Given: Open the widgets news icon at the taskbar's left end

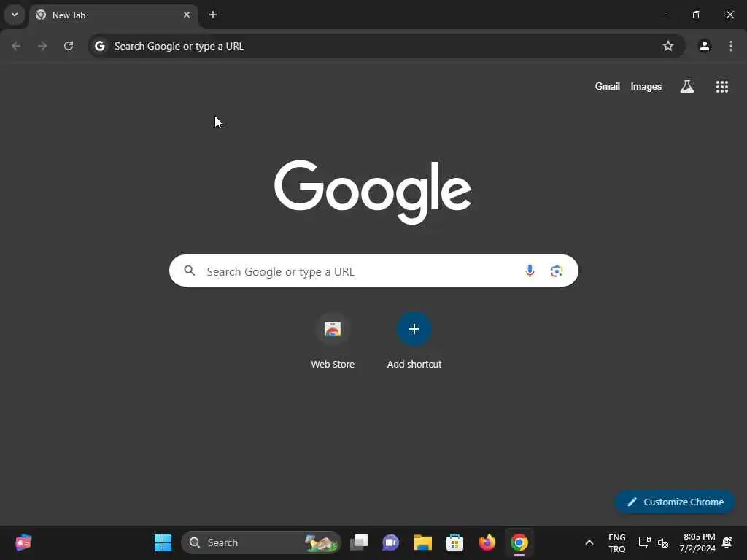Looking at the screenshot, I should [23, 542].
